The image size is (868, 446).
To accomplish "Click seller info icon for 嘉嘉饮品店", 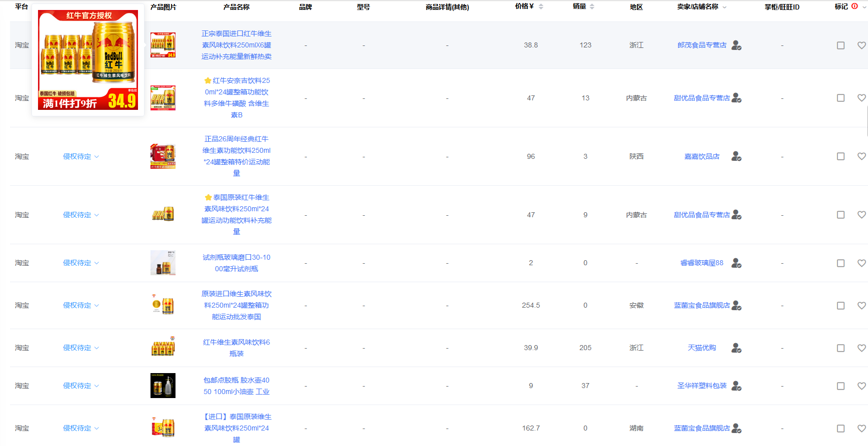I will click(736, 157).
